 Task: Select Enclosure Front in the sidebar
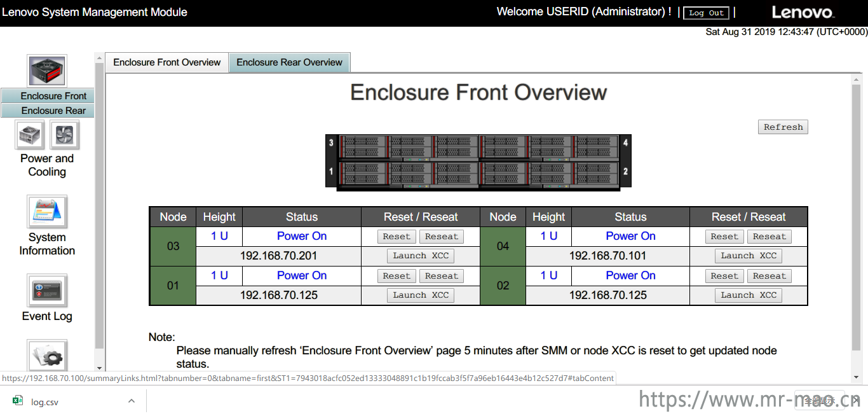[48, 96]
